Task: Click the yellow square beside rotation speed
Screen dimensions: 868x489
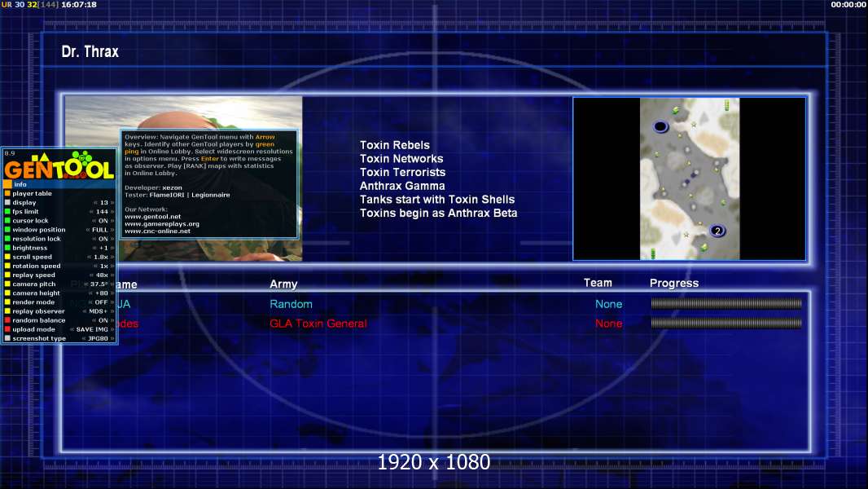Action: [7, 266]
